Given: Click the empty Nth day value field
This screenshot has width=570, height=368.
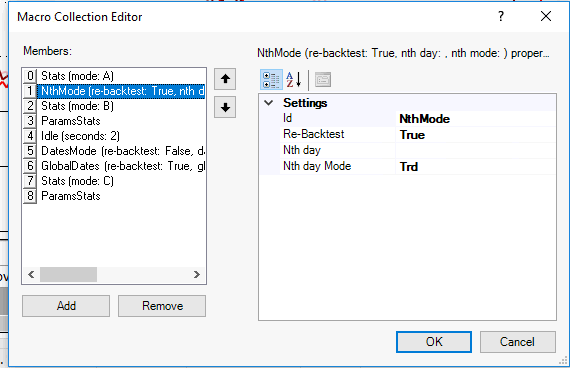Looking at the screenshot, I should click(475, 151).
